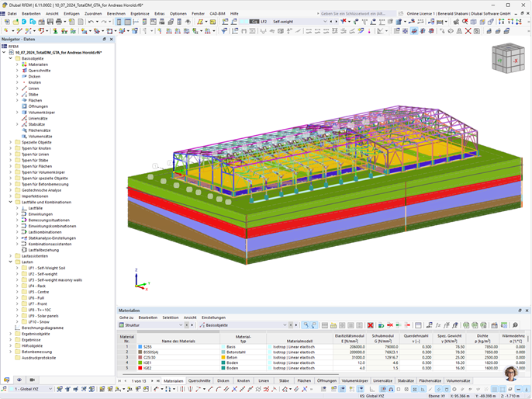Open the CAD-BIM menu
This screenshot has width=532, height=399.
217,13
